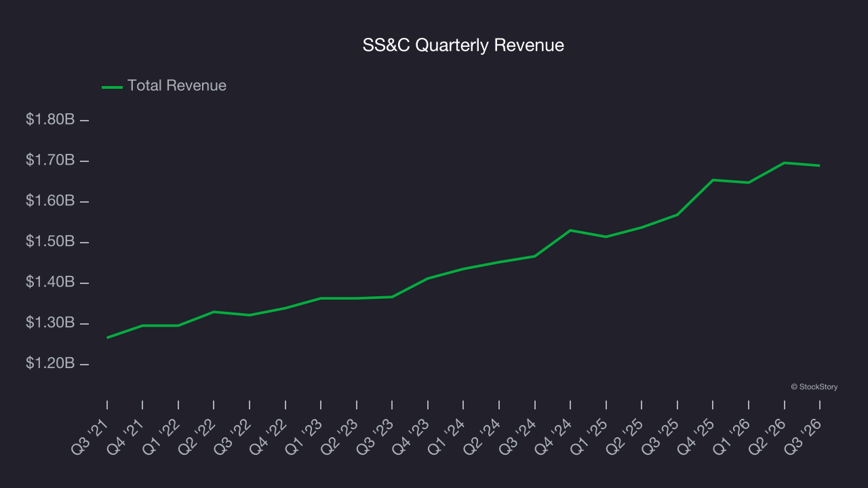Select the "$1.60B" y-axis value
This screenshot has width=868, height=488.
(50, 201)
